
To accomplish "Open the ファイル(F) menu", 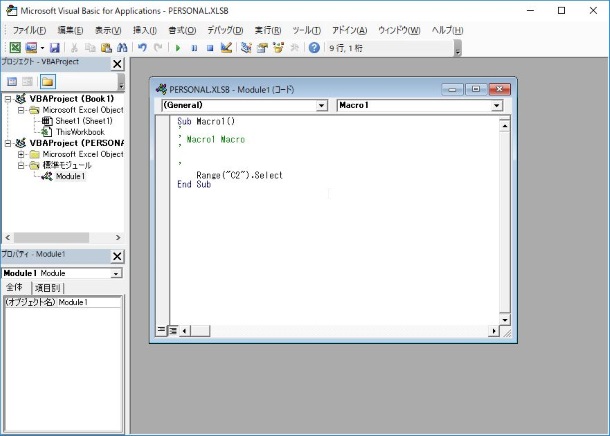I will (x=29, y=30).
